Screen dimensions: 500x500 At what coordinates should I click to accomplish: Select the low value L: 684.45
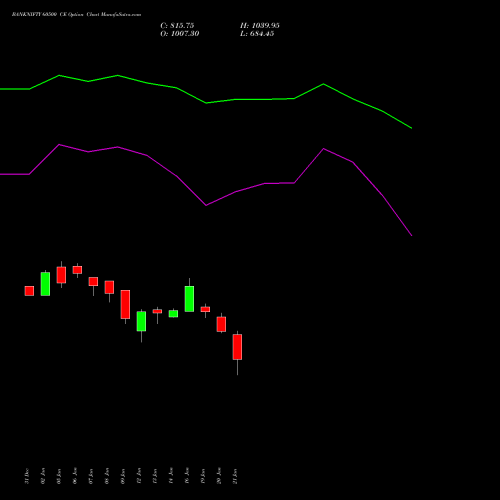pos(257,34)
